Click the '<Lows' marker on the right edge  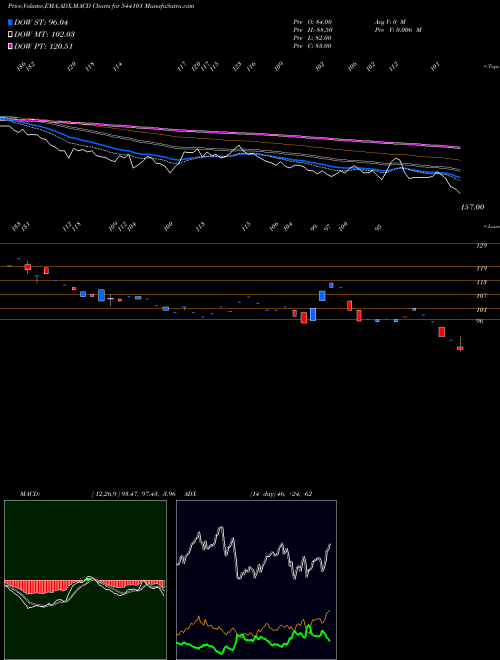point(492,226)
